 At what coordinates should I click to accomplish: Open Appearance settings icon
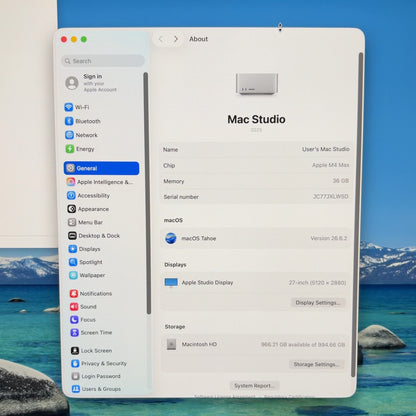pos(72,209)
